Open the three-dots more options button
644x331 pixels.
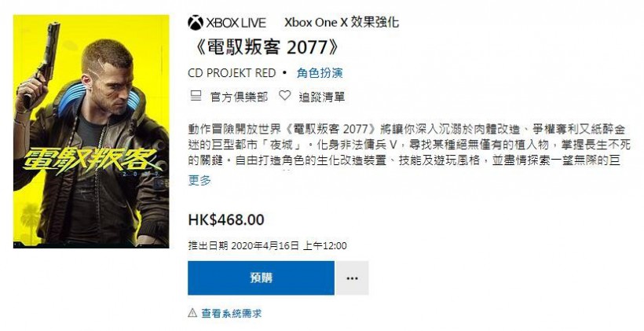[x=352, y=278]
